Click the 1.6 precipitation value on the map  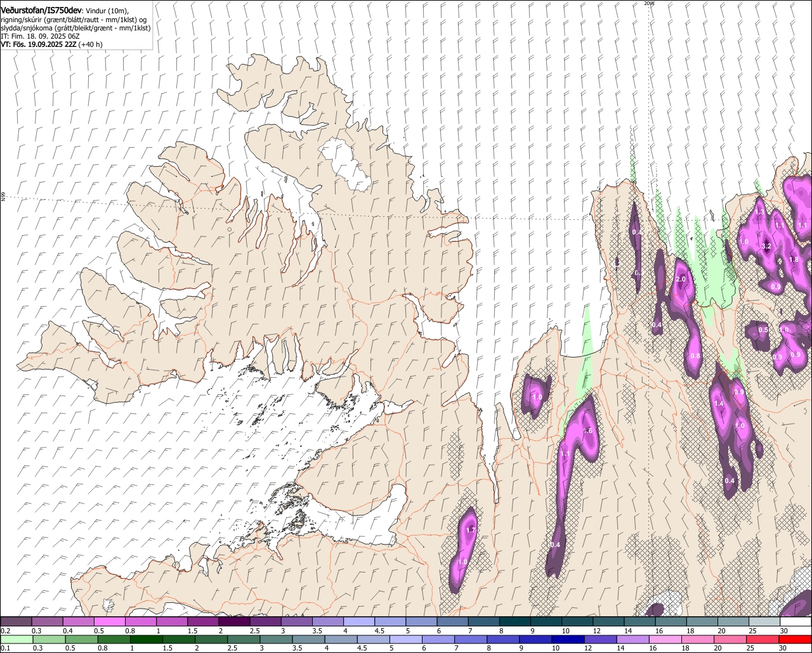pyautogui.click(x=587, y=430)
